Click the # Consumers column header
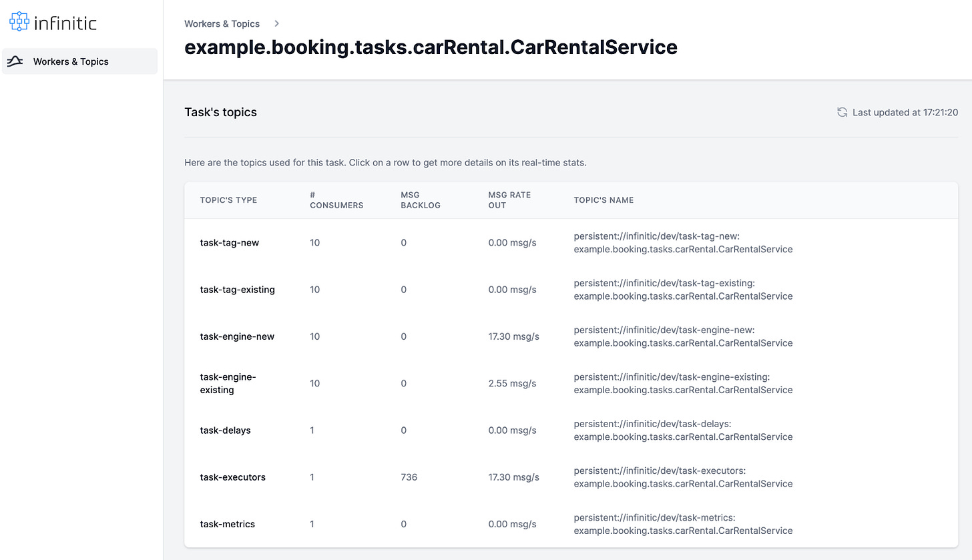 336,200
